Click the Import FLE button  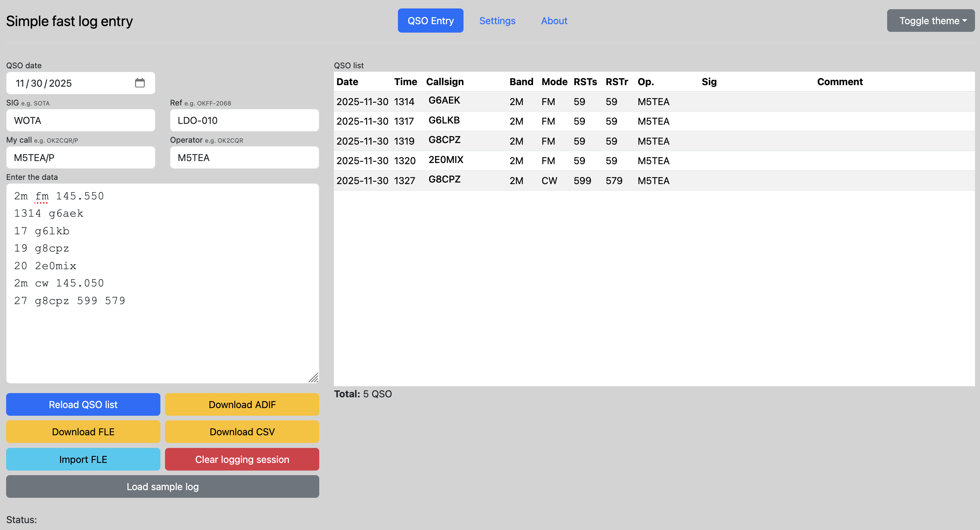(x=83, y=459)
